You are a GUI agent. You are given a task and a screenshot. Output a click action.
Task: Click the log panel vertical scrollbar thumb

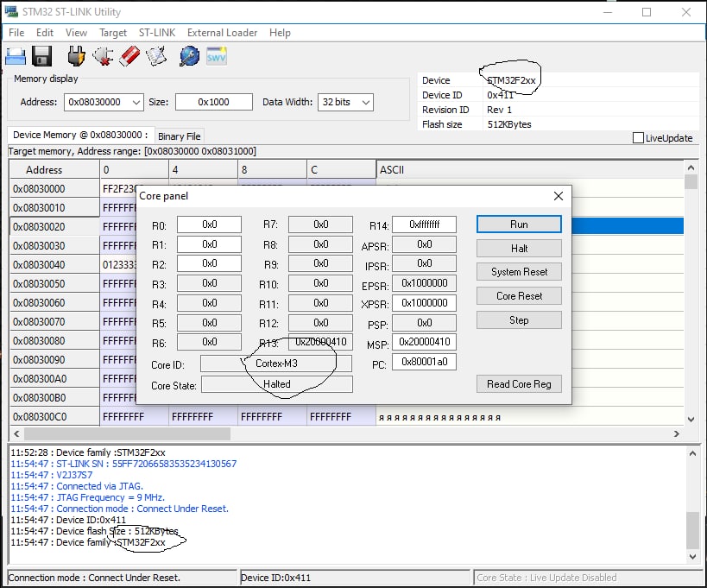[x=692, y=529]
